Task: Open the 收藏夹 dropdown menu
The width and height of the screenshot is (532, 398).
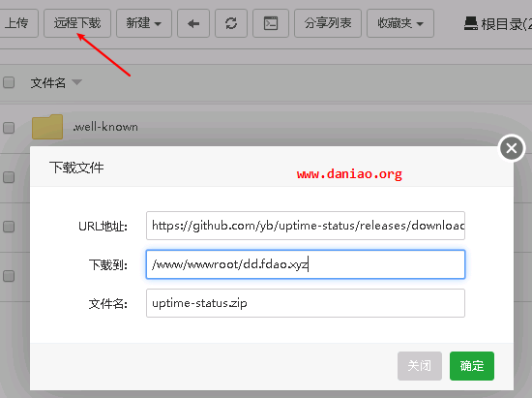Action: click(400, 23)
